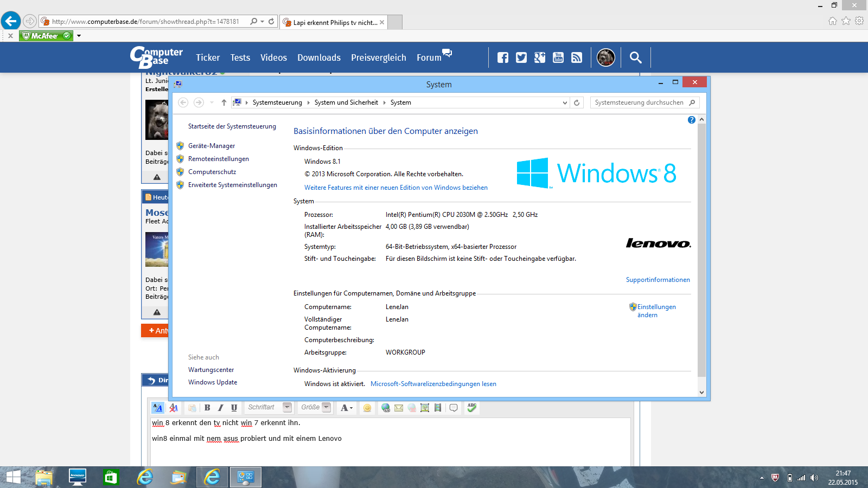Open McAfee toolbar dropdown arrow
Screen dimensions: 868x488
click(x=79, y=36)
